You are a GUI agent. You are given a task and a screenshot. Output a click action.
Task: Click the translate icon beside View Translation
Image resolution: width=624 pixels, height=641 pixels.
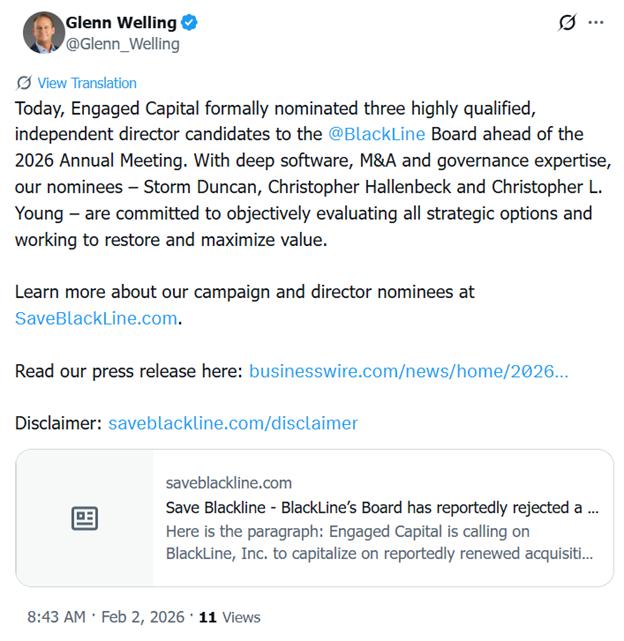click(24, 83)
